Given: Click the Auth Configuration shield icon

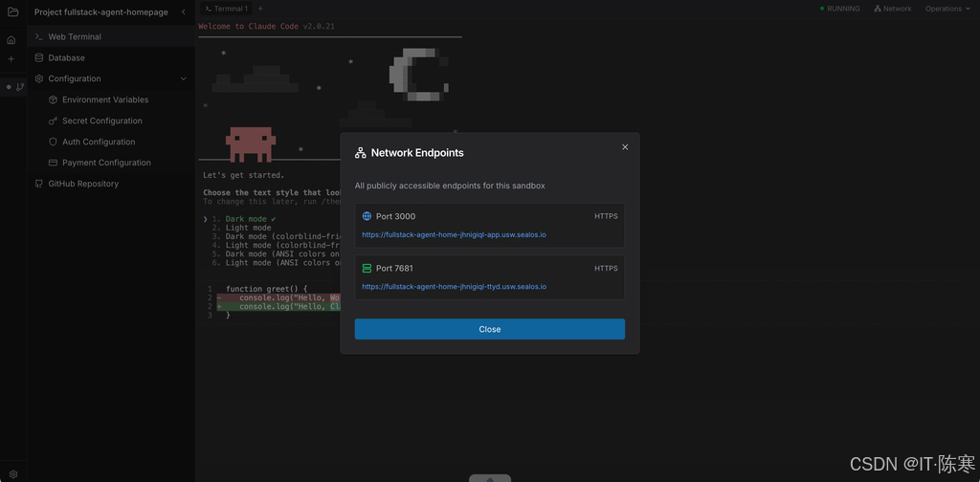Looking at the screenshot, I should 54,142.
